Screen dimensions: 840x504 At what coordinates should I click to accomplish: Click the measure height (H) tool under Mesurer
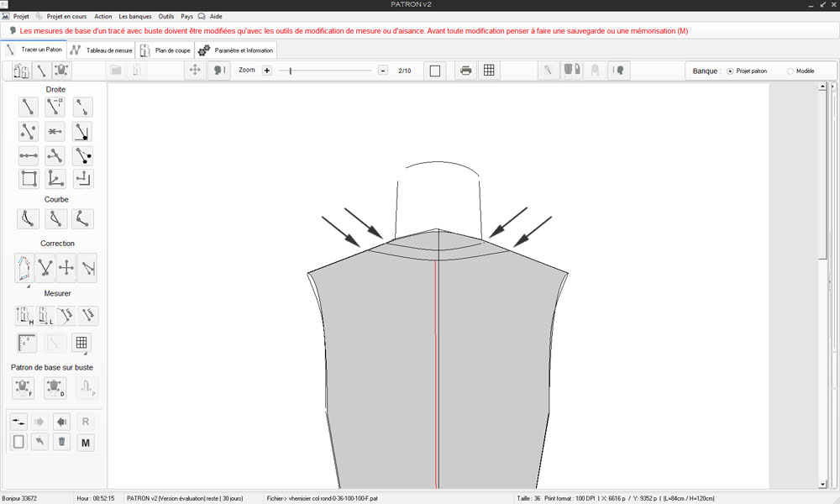click(x=24, y=316)
